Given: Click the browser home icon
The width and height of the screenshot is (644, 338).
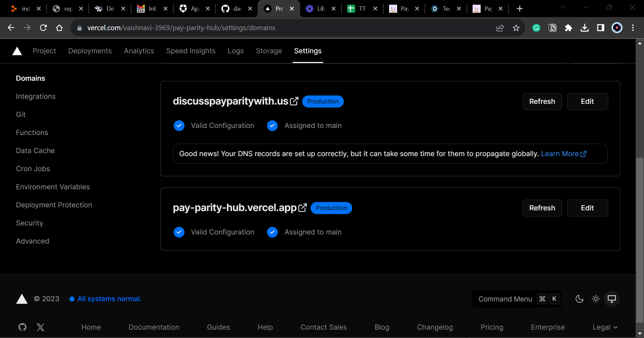Looking at the screenshot, I should 59,28.
